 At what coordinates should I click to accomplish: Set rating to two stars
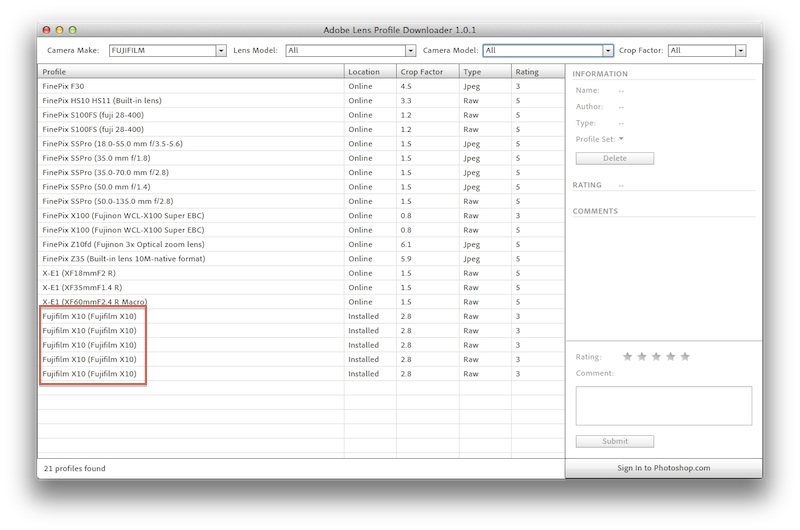(642, 357)
